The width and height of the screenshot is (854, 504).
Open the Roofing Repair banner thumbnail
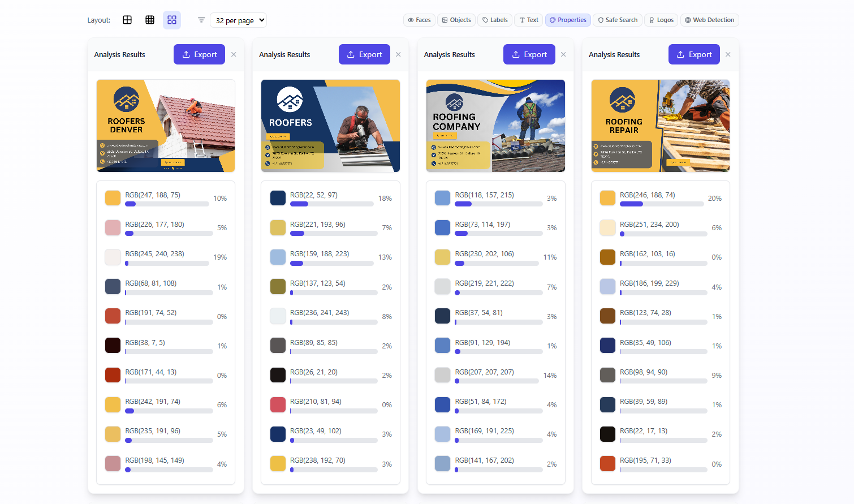click(661, 126)
